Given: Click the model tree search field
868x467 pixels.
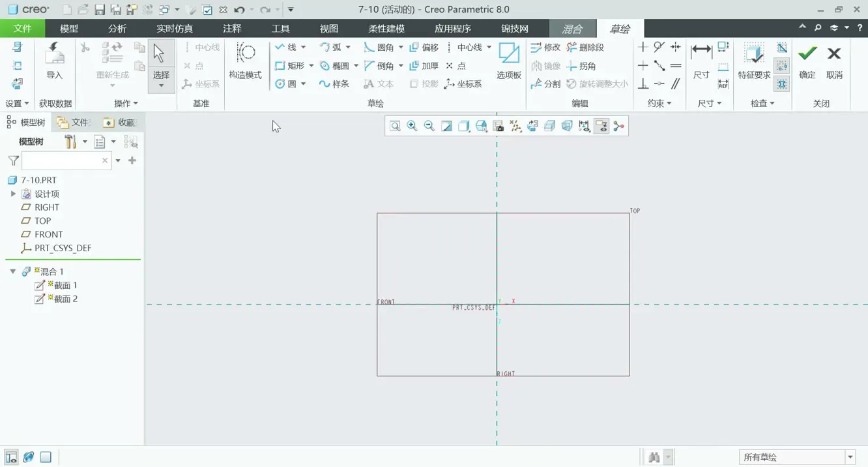Looking at the screenshot, I should pyautogui.click(x=62, y=160).
